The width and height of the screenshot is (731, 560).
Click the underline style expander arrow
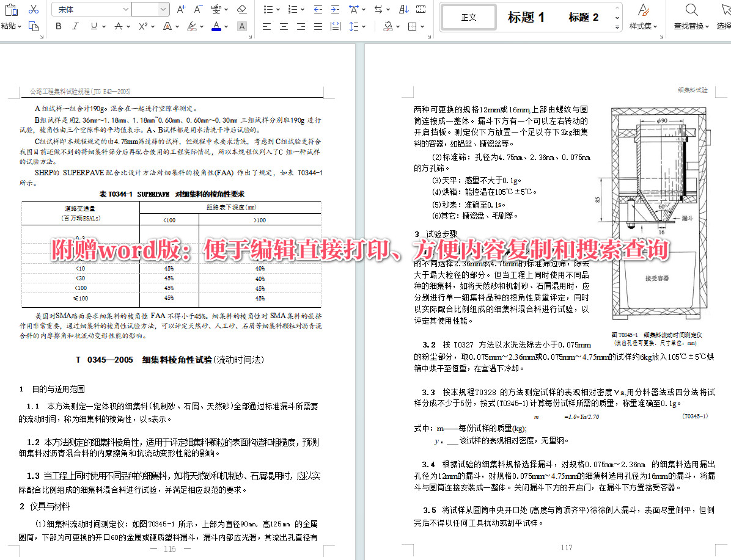(x=104, y=26)
